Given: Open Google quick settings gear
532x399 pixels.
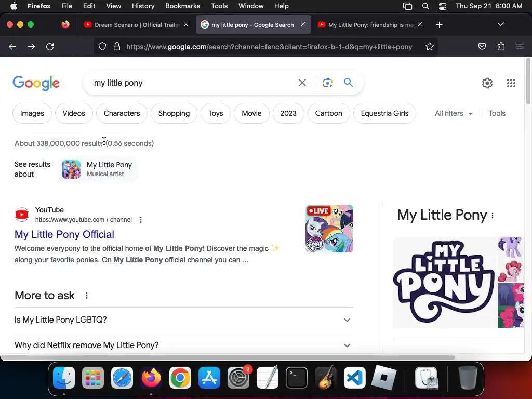Looking at the screenshot, I should (x=487, y=83).
